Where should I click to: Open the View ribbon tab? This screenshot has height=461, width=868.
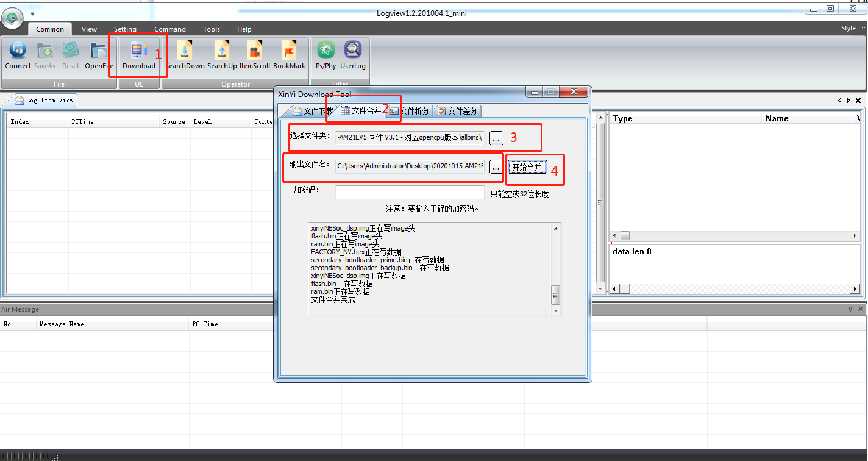(x=89, y=29)
